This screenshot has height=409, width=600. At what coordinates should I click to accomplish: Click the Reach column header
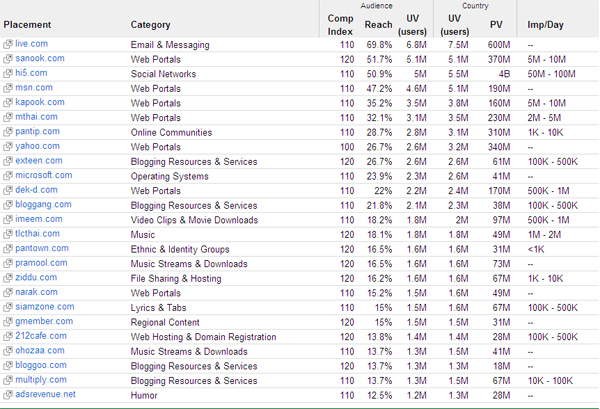[378, 25]
